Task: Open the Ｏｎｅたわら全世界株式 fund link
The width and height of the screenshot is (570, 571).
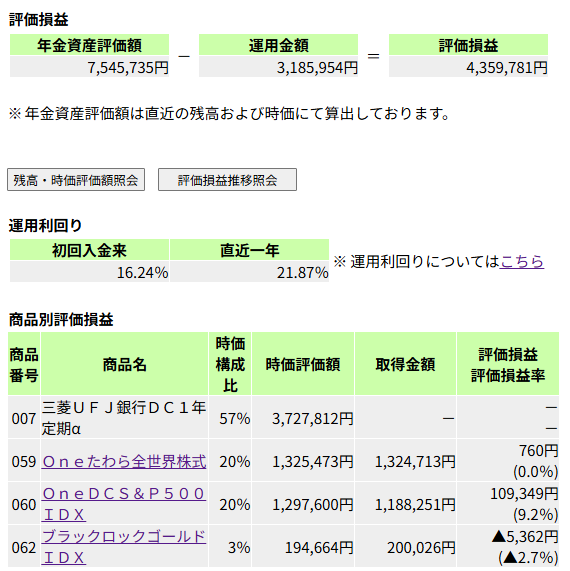Action: coord(124,461)
